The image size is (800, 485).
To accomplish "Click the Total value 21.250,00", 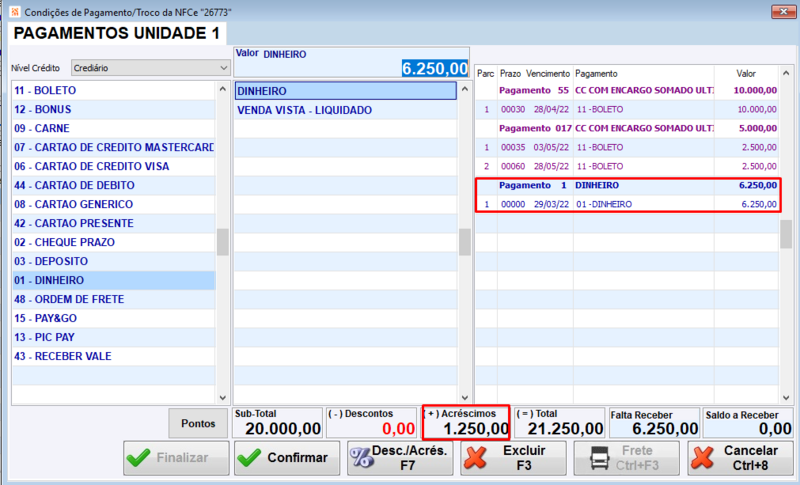I will click(565, 429).
